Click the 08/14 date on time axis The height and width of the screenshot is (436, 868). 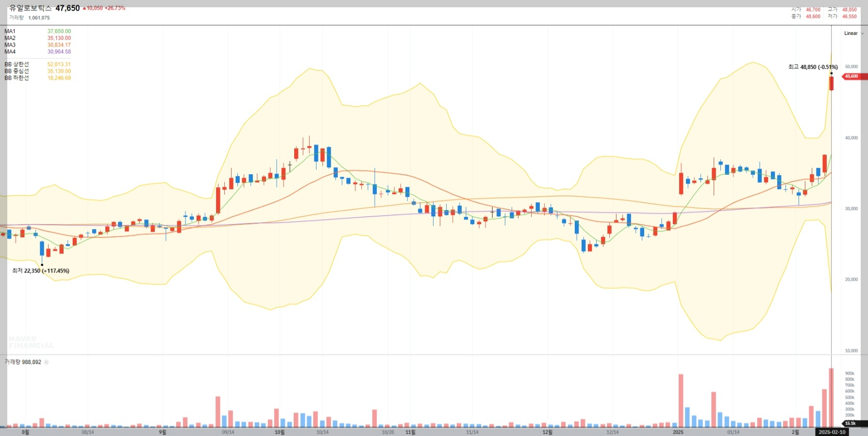coord(88,432)
